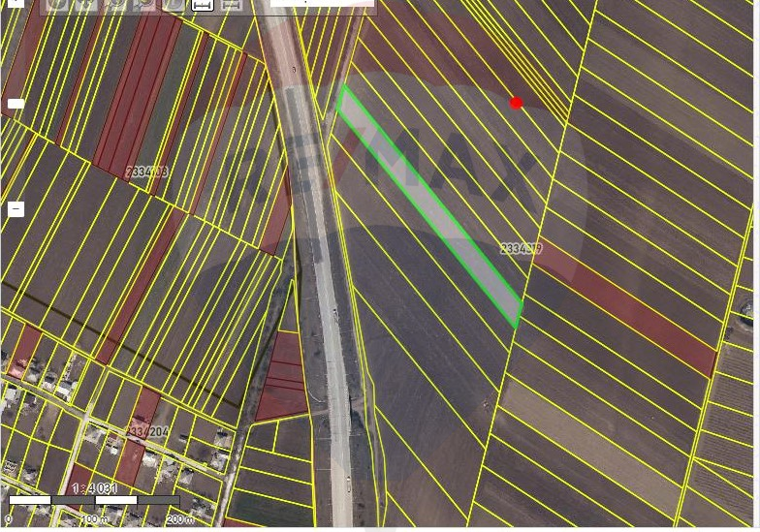The height and width of the screenshot is (532, 760).
Task: Select the measure area tool in toolbar
Action: coord(231,4)
